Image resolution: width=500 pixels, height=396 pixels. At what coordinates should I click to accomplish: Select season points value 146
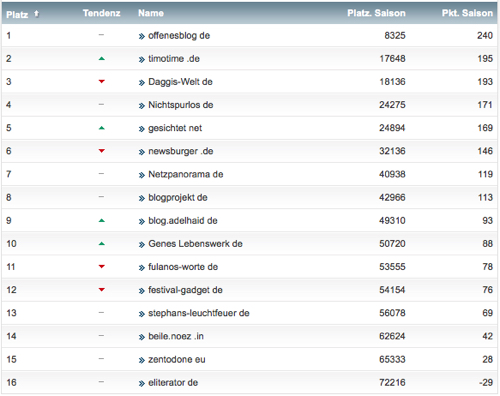pos(485,151)
